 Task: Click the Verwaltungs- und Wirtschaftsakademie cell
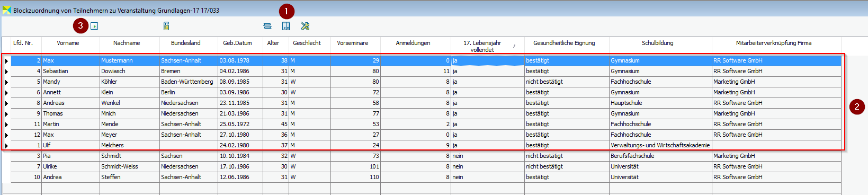point(660,145)
